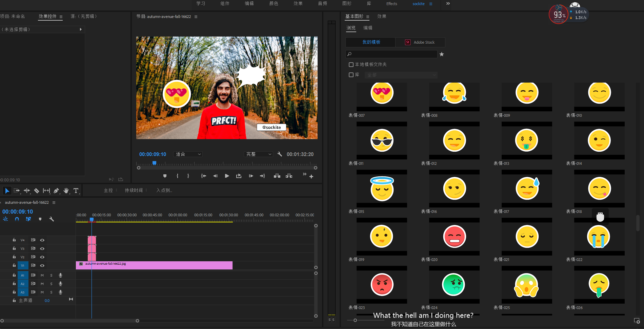Select the Razor tool
644x329 pixels.
tap(37, 191)
